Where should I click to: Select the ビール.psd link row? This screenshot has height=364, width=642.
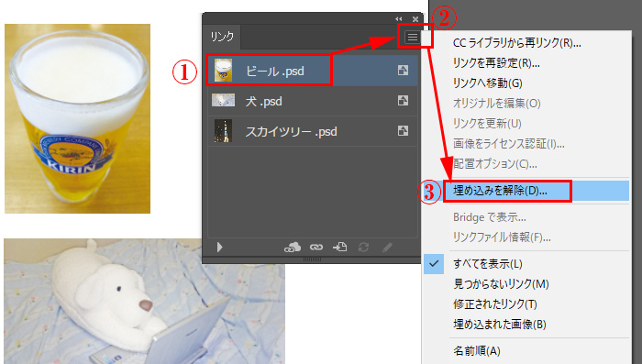313,71
